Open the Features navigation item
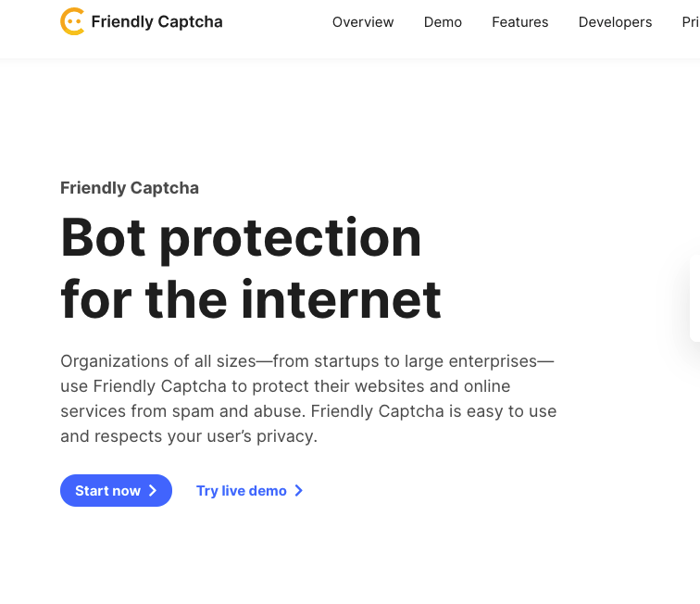This screenshot has height=604, width=700. tap(520, 22)
